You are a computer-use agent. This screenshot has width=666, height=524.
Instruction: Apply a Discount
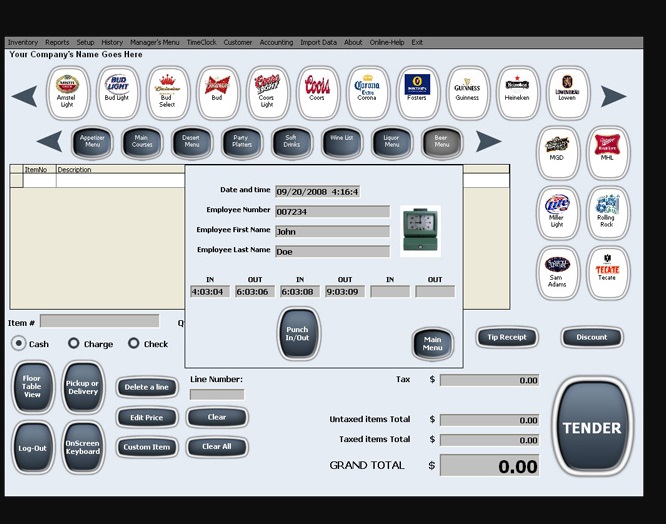coord(592,338)
